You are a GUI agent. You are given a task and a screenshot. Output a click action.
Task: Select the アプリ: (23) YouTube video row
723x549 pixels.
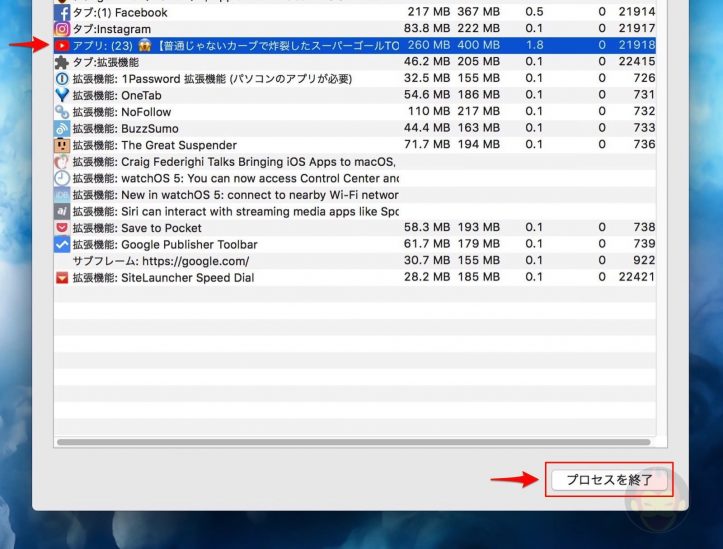(x=355, y=46)
